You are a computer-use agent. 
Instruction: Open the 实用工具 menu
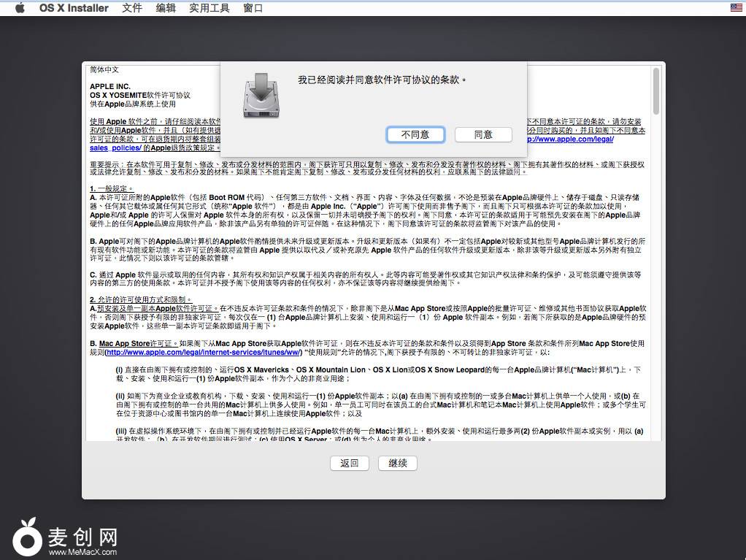[209, 8]
